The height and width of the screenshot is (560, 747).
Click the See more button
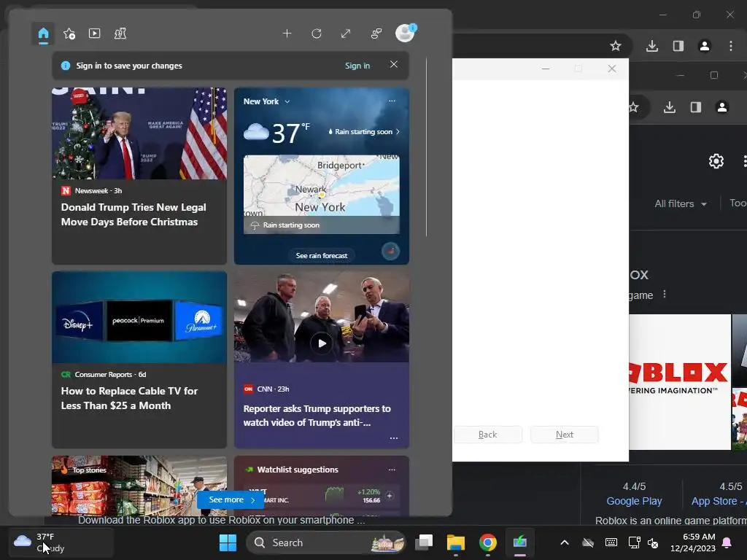tap(231, 499)
